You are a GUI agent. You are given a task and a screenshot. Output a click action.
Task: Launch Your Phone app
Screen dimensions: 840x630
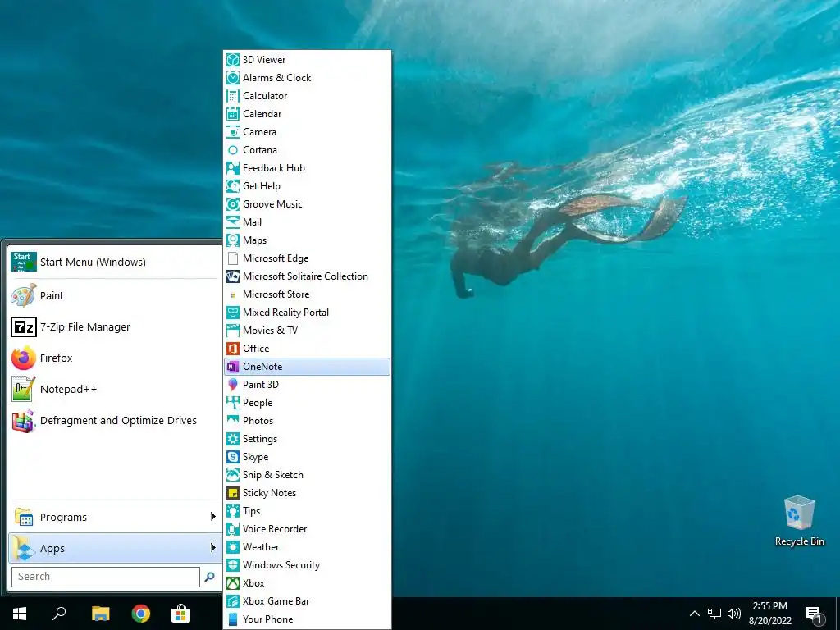pos(307,619)
